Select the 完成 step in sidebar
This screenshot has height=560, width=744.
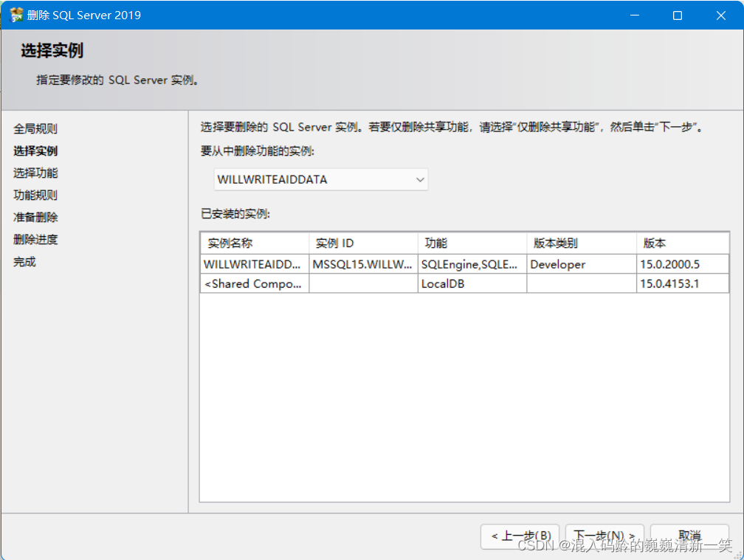tap(24, 262)
